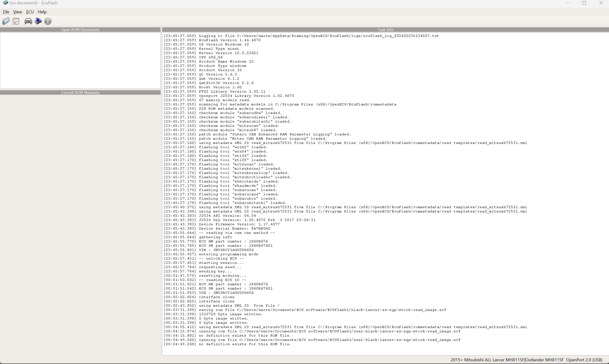Open the Help menu
The width and height of the screenshot is (609, 364).
(x=42, y=12)
